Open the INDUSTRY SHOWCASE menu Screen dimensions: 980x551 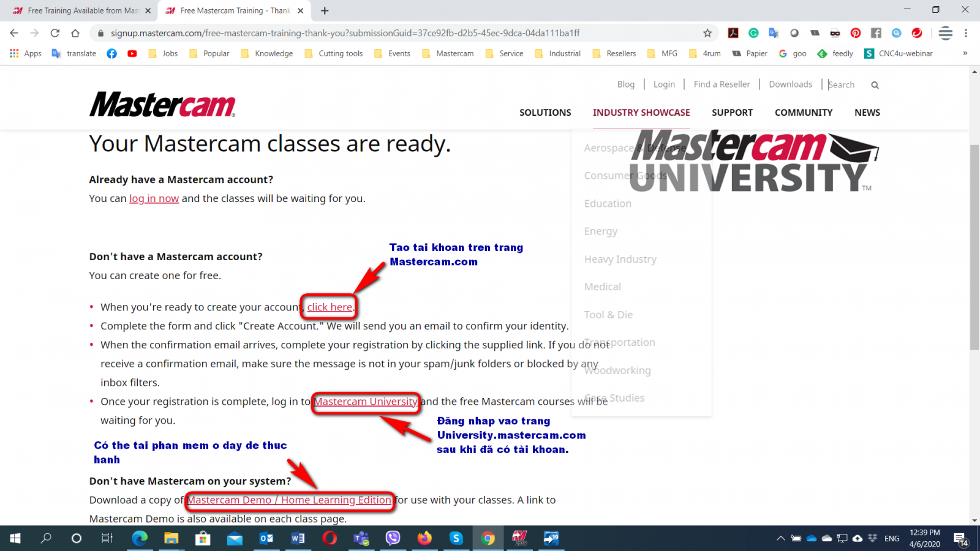(641, 113)
